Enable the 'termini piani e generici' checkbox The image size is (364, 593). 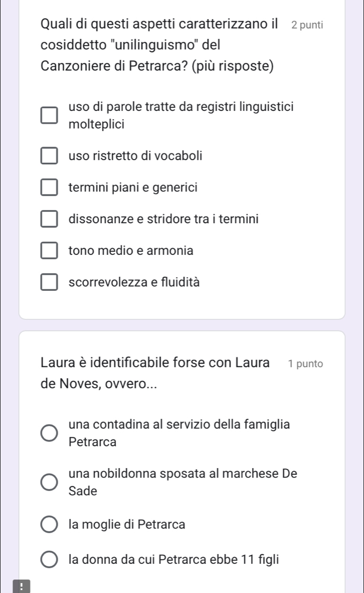[50, 187]
